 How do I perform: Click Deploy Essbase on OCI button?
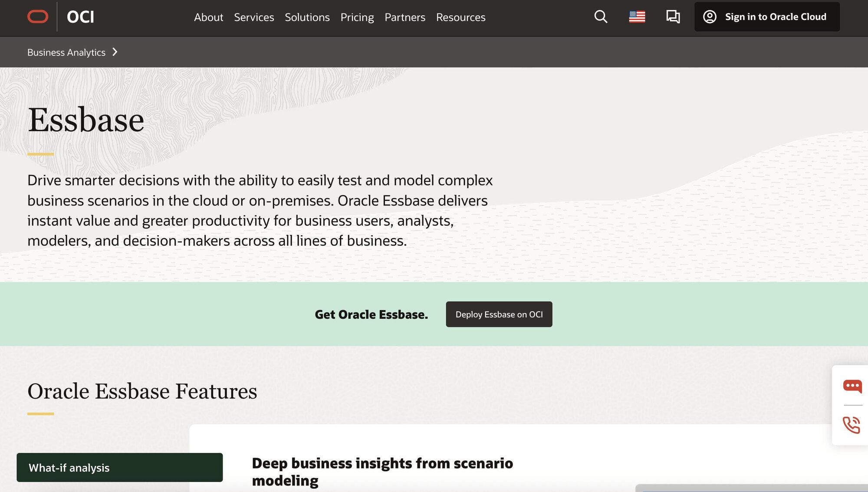point(499,314)
